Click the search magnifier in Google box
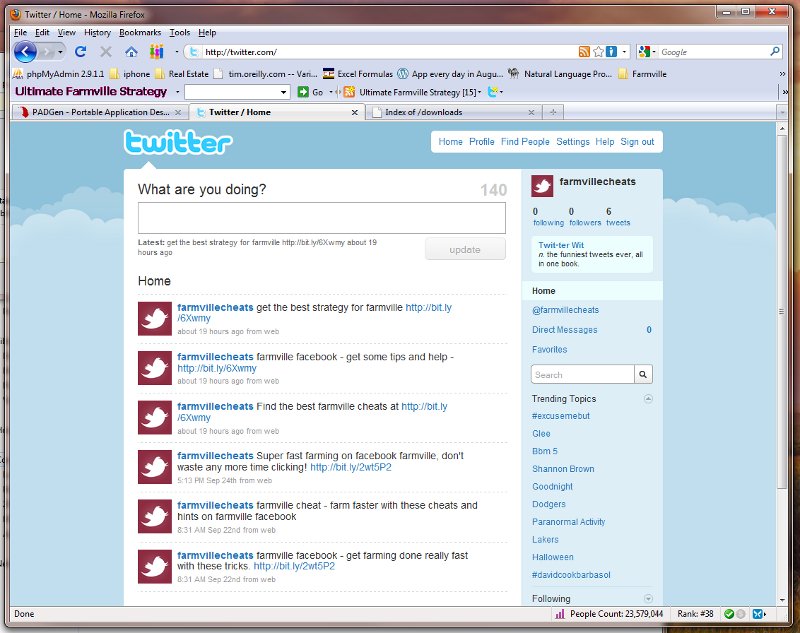 coord(774,52)
